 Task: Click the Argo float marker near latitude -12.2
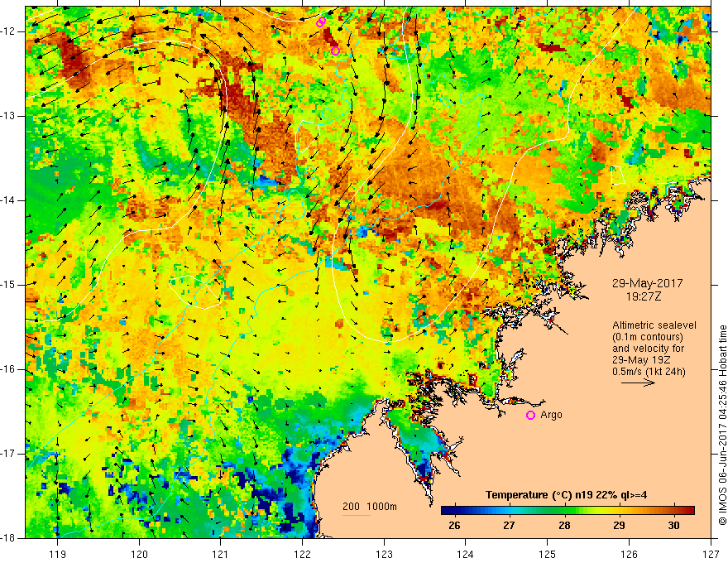[x=335, y=51]
